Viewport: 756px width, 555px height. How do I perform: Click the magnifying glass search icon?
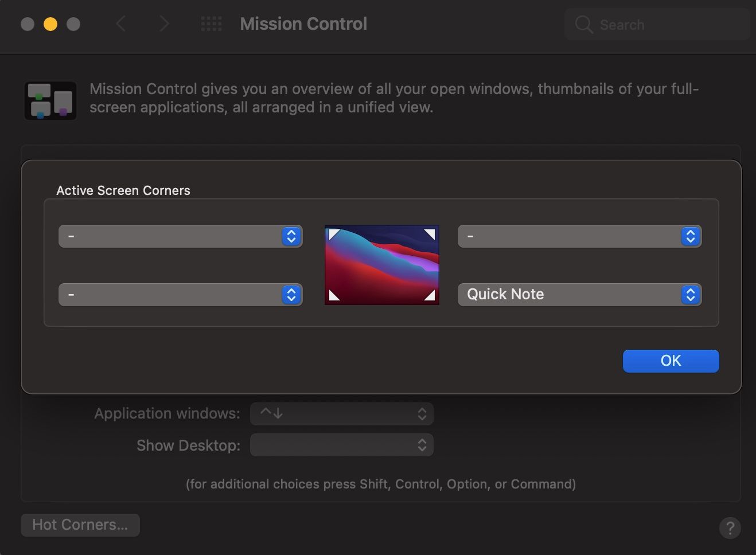click(x=583, y=25)
